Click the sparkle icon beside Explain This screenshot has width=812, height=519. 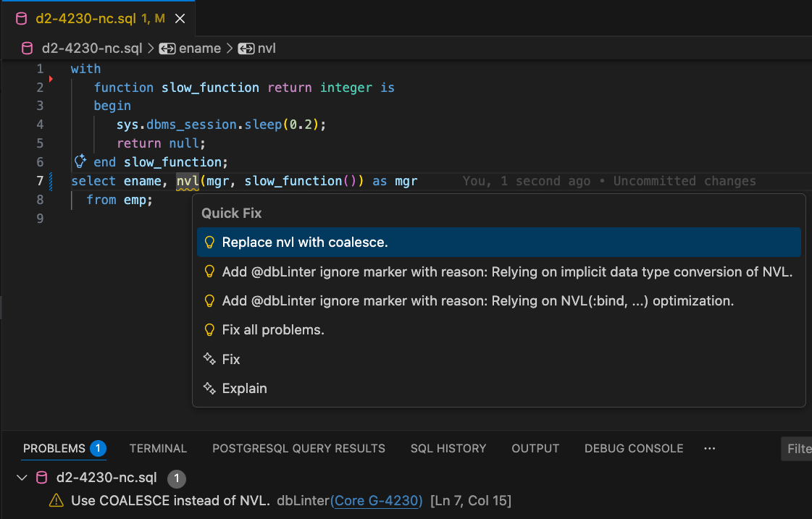pos(209,388)
